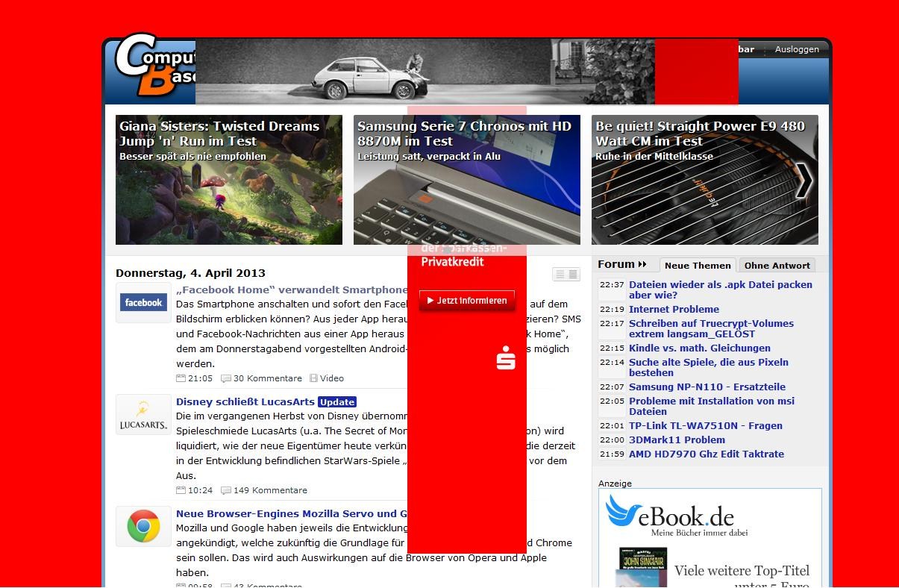Screen dimensions: 899x588
Task: Open forum thread AMD HD7970 Ghz Edit Taktrate
Action: (707, 454)
